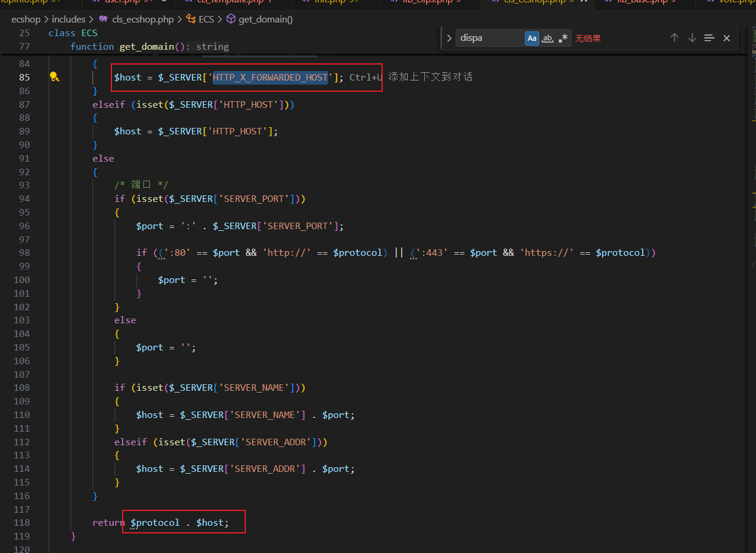Expand the replace field chevron

(449, 38)
